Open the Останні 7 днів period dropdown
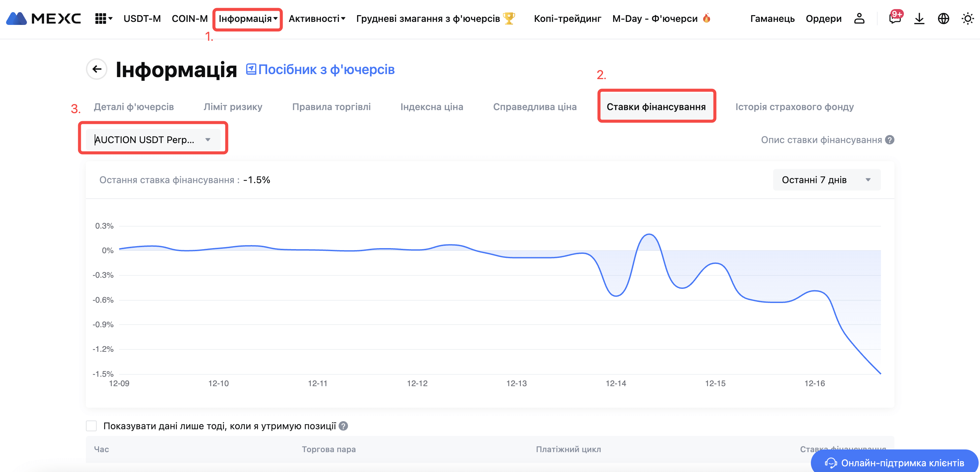 coord(826,180)
